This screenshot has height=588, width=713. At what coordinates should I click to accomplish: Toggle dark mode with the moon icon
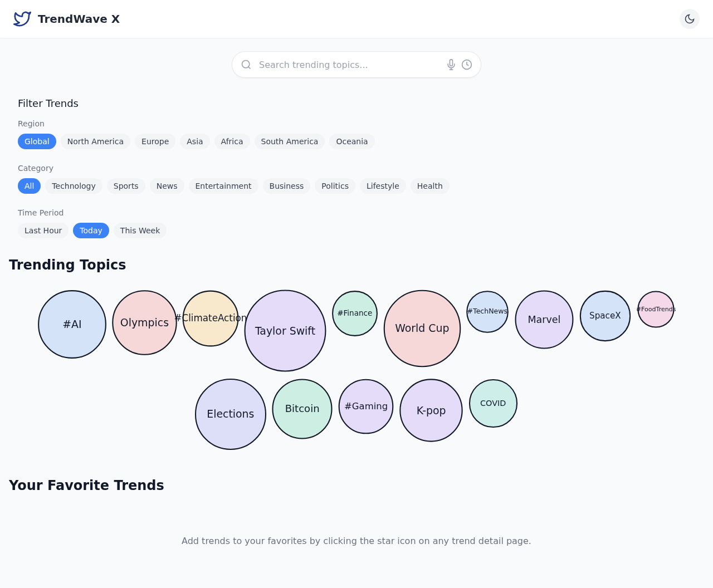tap(689, 18)
